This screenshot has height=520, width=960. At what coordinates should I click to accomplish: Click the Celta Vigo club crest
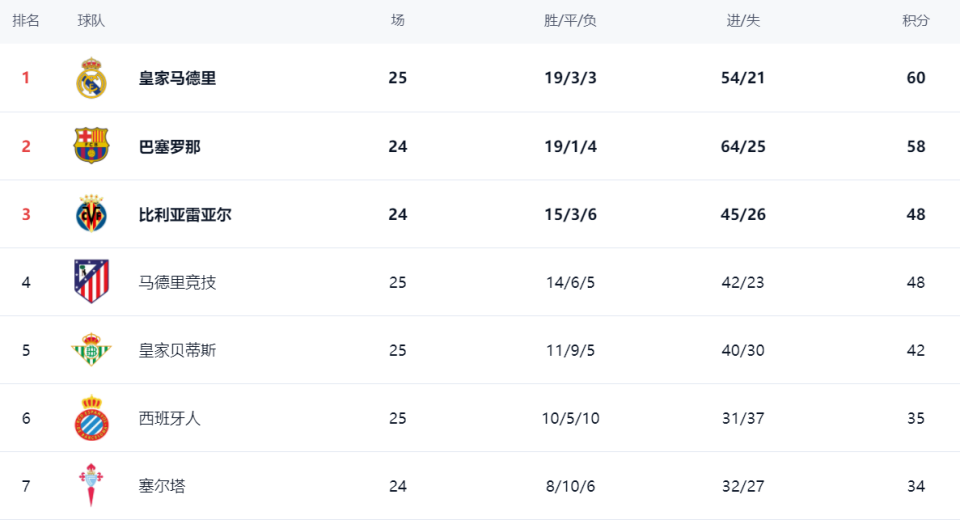[91, 486]
